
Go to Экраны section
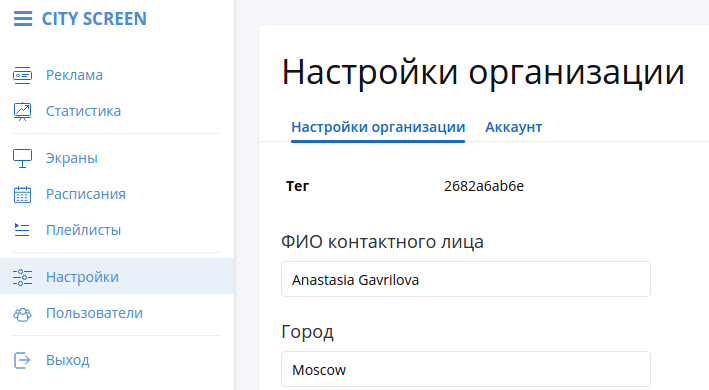tap(71, 158)
